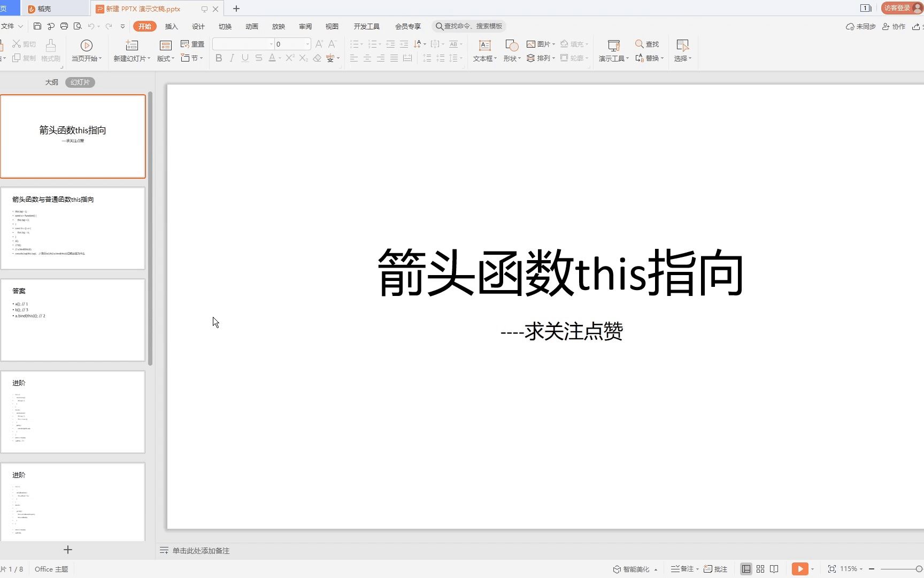
Task: Open Print Preview icon
Action: coord(78,26)
